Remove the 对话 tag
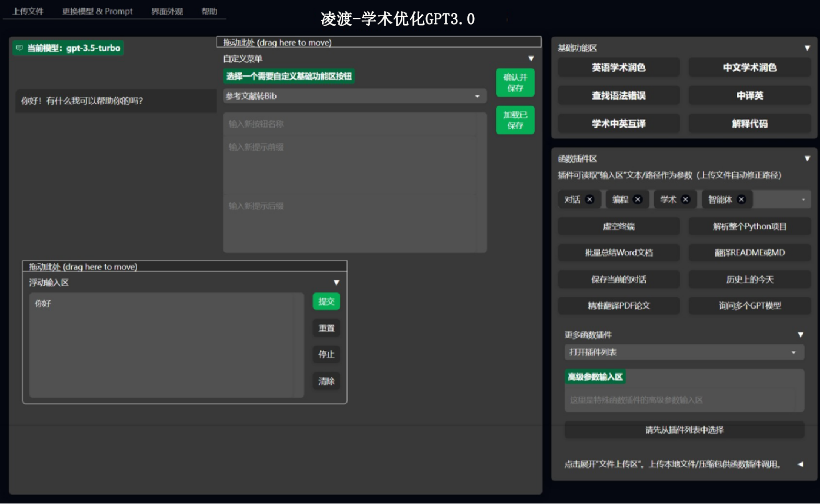This screenshot has height=504, width=820. [x=590, y=199]
